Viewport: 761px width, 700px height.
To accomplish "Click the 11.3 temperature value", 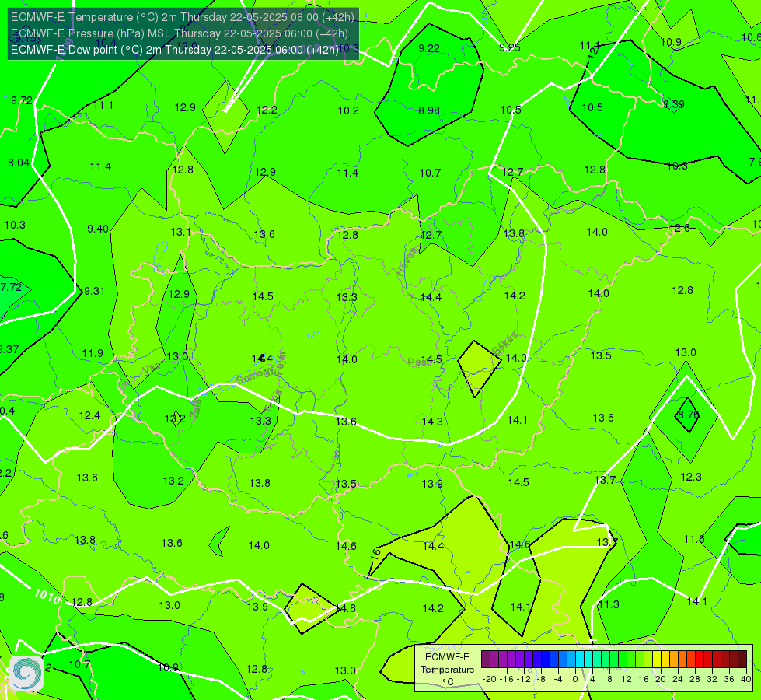I will coord(609,604).
